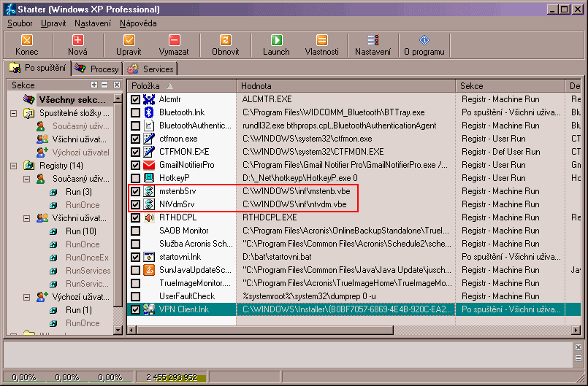Refresh list with Obnovit icon
588x386 pixels.
pos(226,40)
